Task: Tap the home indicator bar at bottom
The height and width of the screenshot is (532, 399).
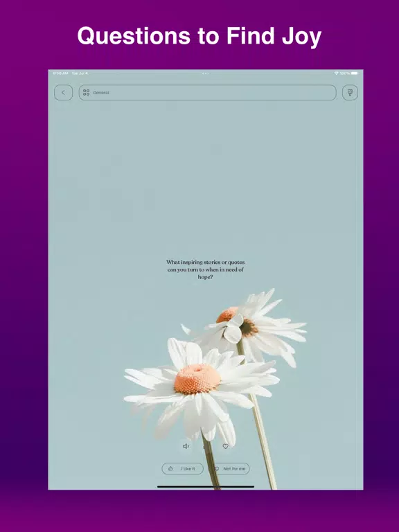Action: coord(206,486)
